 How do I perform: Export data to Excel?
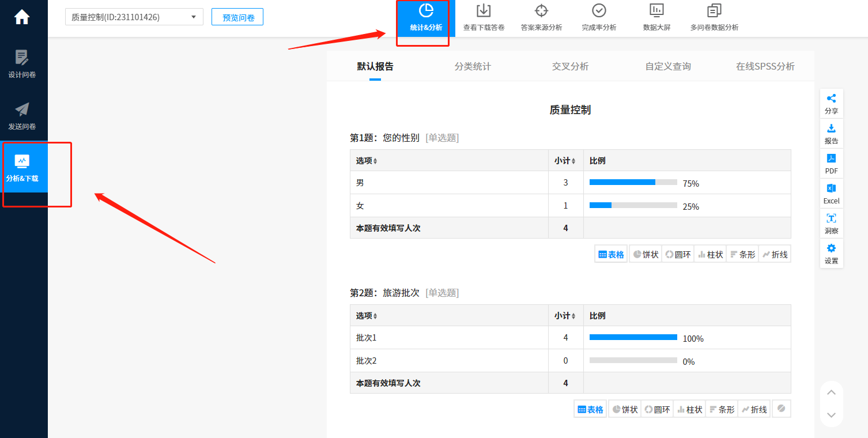point(831,194)
